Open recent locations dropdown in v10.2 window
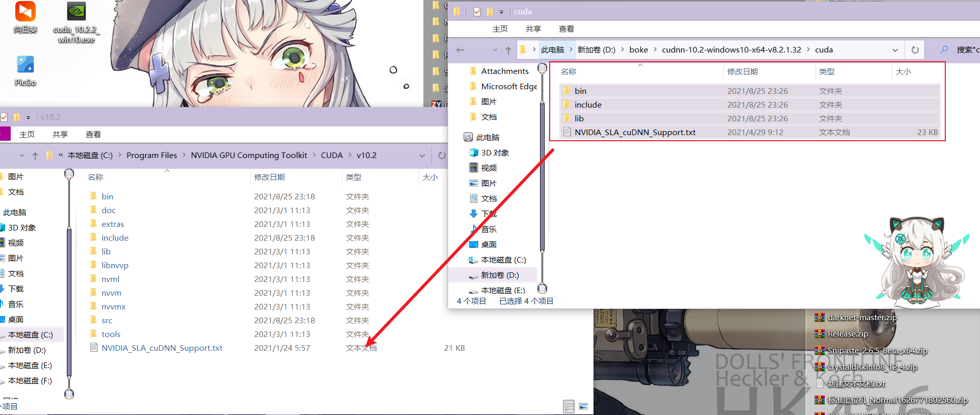This screenshot has height=415, width=980. 22,155
